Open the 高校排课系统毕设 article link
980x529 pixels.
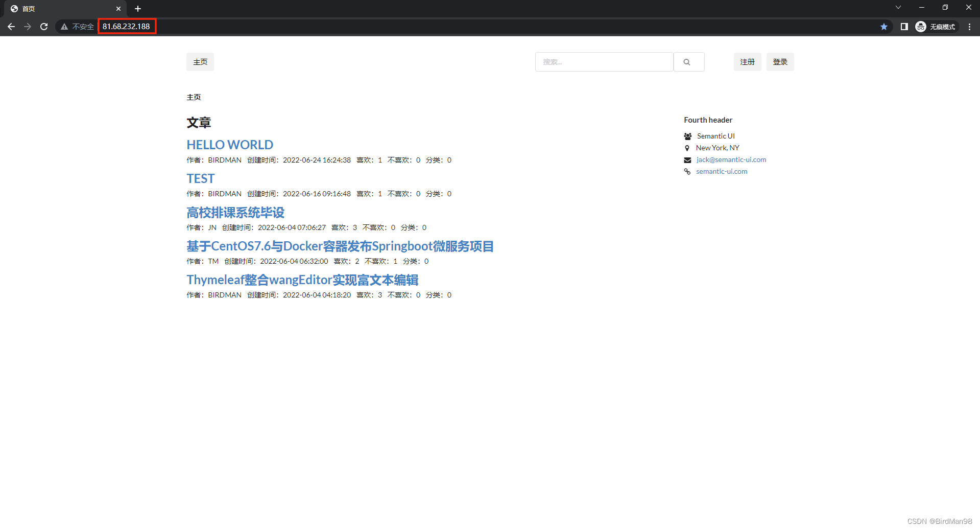[x=235, y=212]
